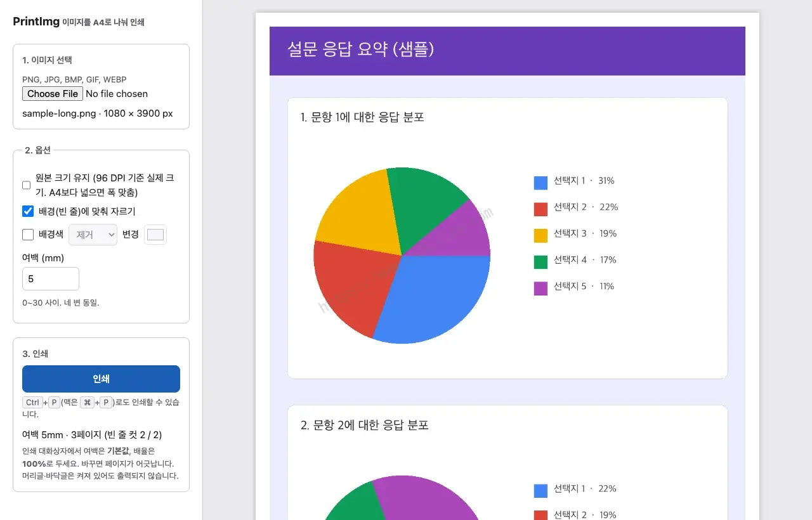The width and height of the screenshot is (812, 520).
Task: Click the blue 인쇄 print button
Action: (x=101, y=379)
